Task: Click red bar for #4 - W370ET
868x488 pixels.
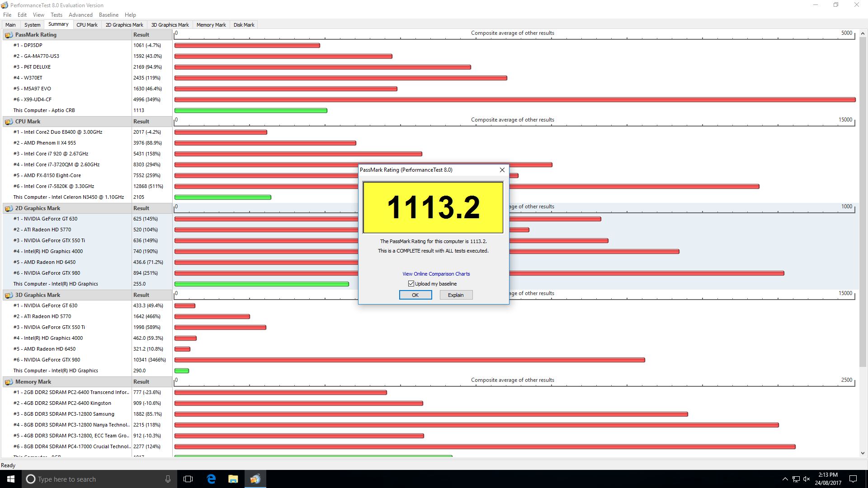Action: coord(341,78)
